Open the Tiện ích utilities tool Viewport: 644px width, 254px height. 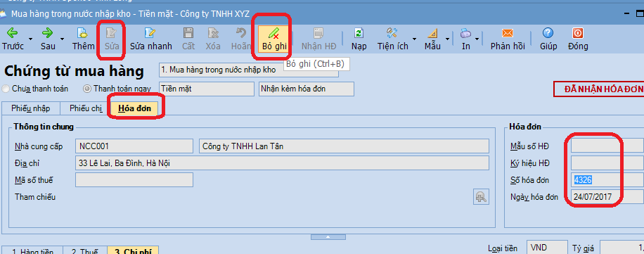(392, 39)
